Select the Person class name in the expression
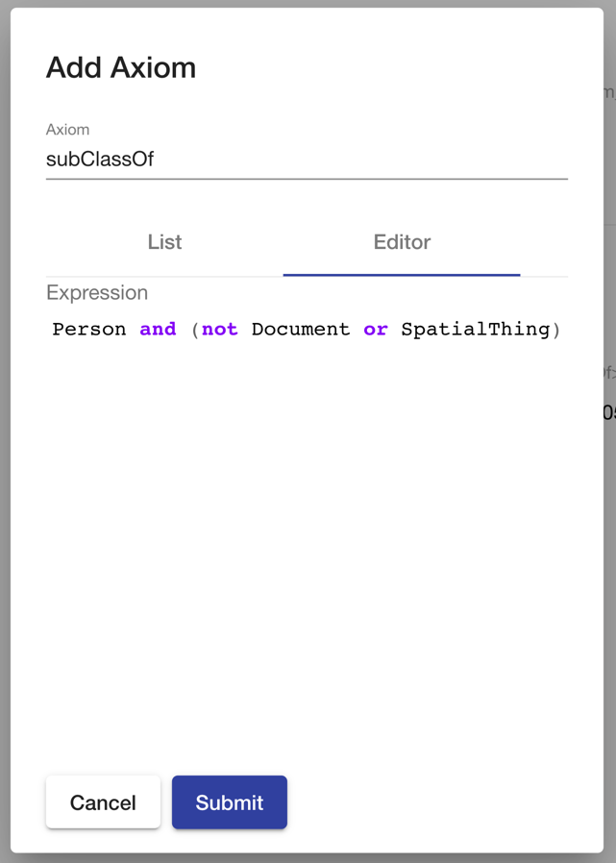 (x=88, y=329)
